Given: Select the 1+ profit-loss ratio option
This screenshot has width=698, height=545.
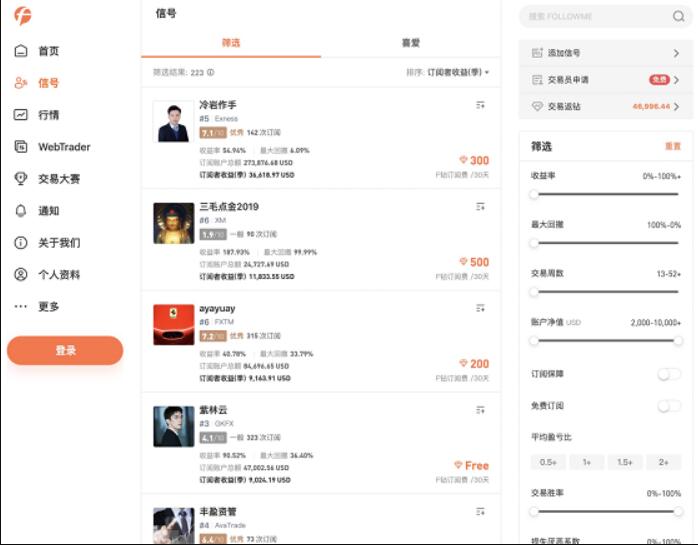Looking at the screenshot, I should click(587, 462).
